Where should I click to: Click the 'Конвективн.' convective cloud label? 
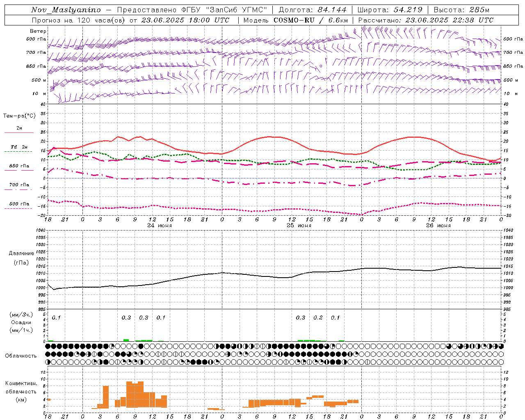click(21, 383)
